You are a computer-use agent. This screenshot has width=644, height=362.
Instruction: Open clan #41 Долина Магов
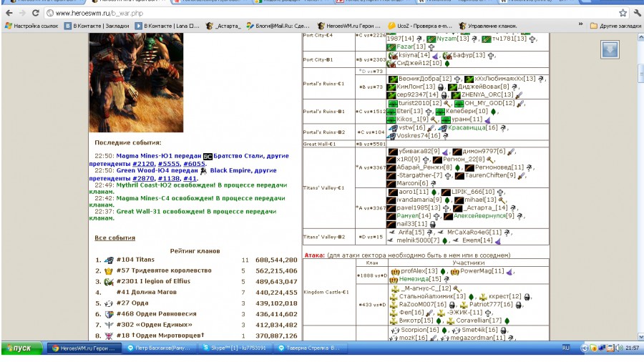coord(146,292)
